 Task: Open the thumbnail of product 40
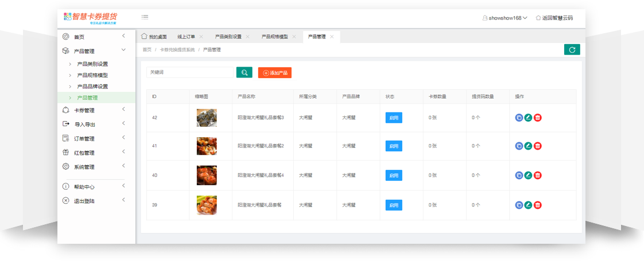pos(207,175)
